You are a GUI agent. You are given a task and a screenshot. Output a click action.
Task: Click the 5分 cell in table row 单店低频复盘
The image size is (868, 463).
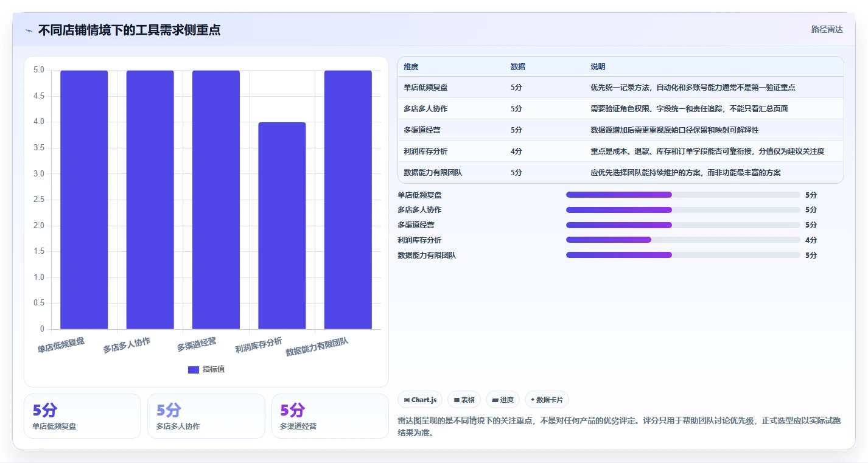(516, 88)
